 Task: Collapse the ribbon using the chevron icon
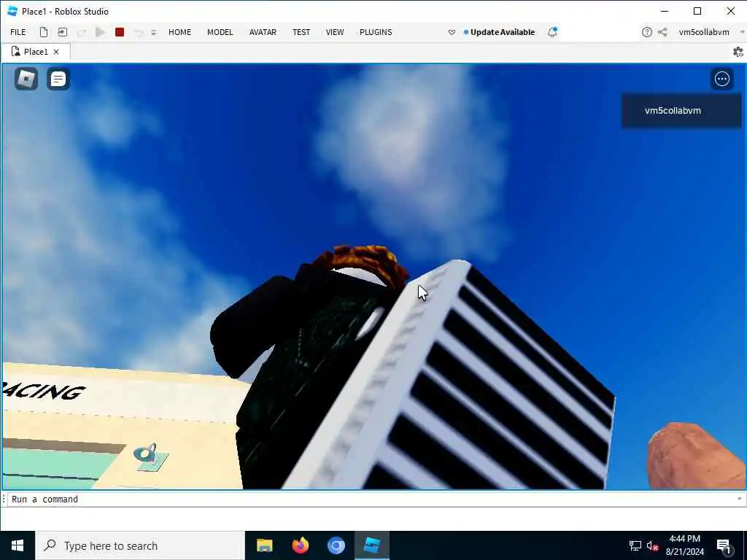(452, 32)
